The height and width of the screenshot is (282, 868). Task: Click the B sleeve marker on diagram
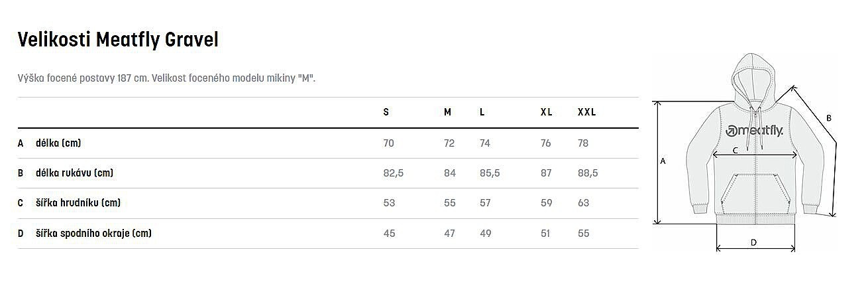[828, 118]
